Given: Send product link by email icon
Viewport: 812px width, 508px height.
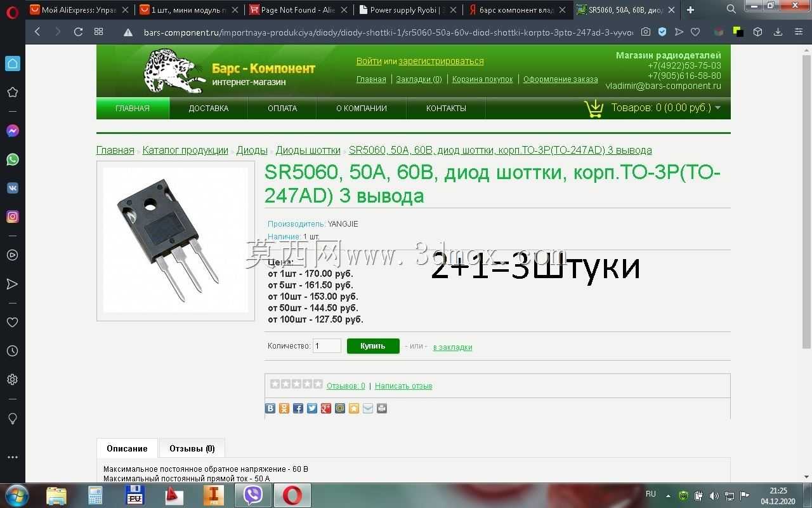Looking at the screenshot, I should point(368,408).
